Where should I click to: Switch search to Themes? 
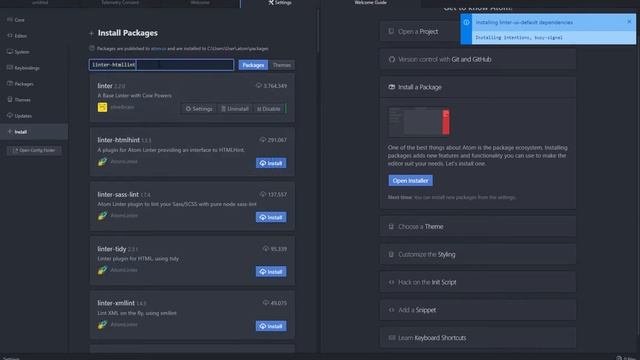(282, 65)
